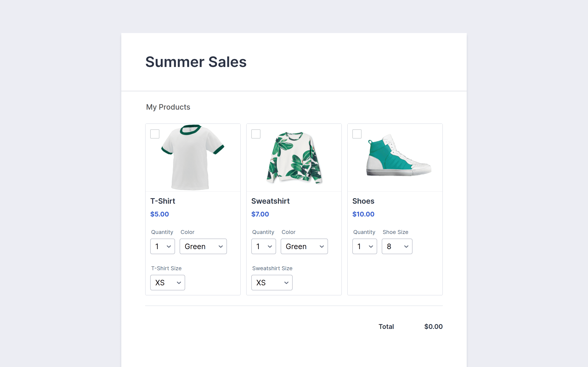Click the Shoes product title
Screen dimensions: 588x367
[363, 201]
